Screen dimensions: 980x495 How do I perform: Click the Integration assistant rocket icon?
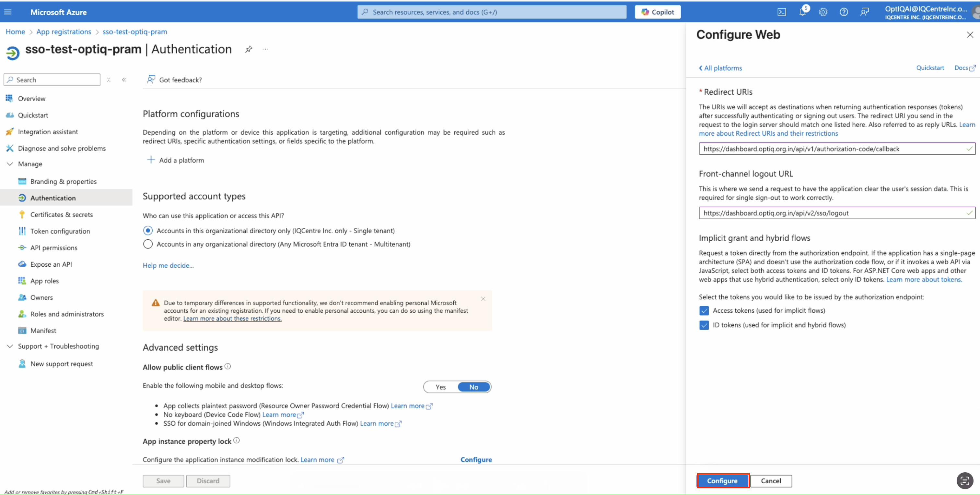tap(9, 131)
